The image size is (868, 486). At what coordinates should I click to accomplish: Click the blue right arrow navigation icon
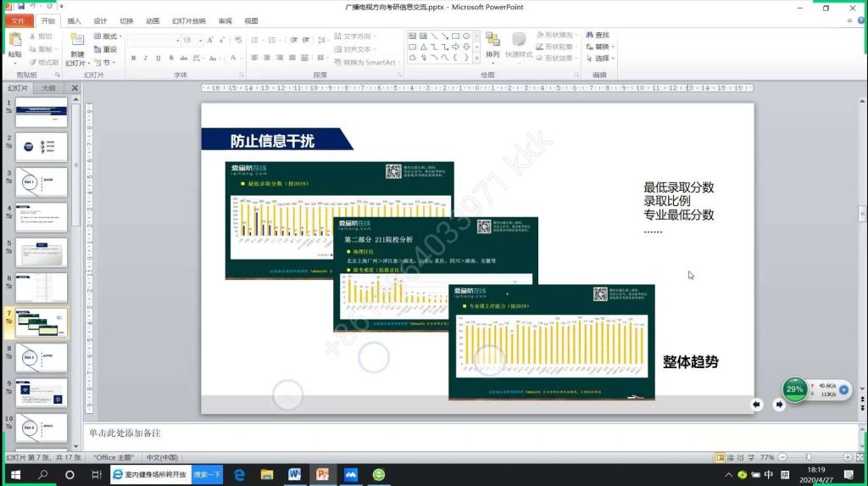[x=779, y=405]
